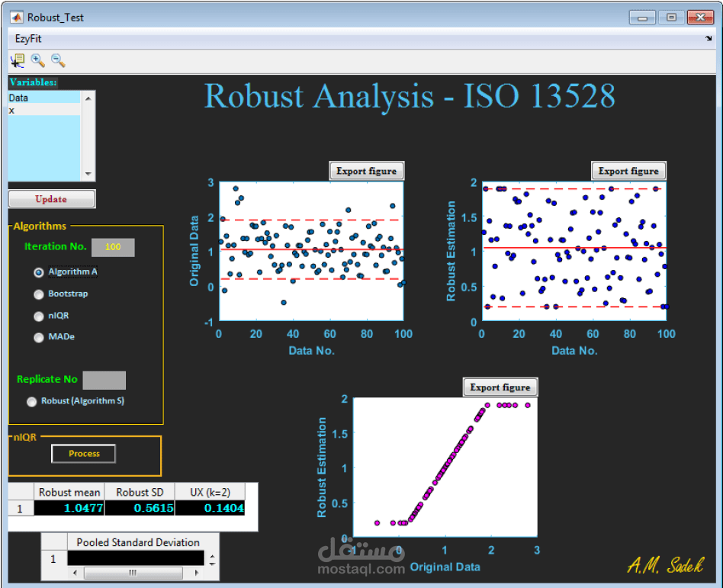Click the pooled table horizontal scrollbar thumb

click(133, 573)
